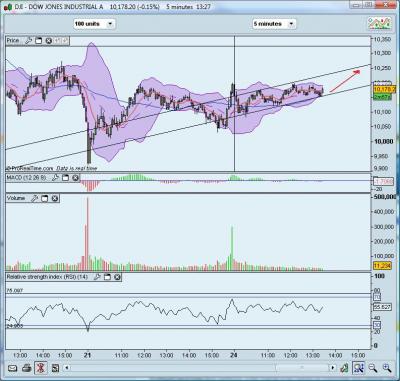Screen dimensions: 400x381
Task: Open Price panel wrench settings
Action: point(29,41)
